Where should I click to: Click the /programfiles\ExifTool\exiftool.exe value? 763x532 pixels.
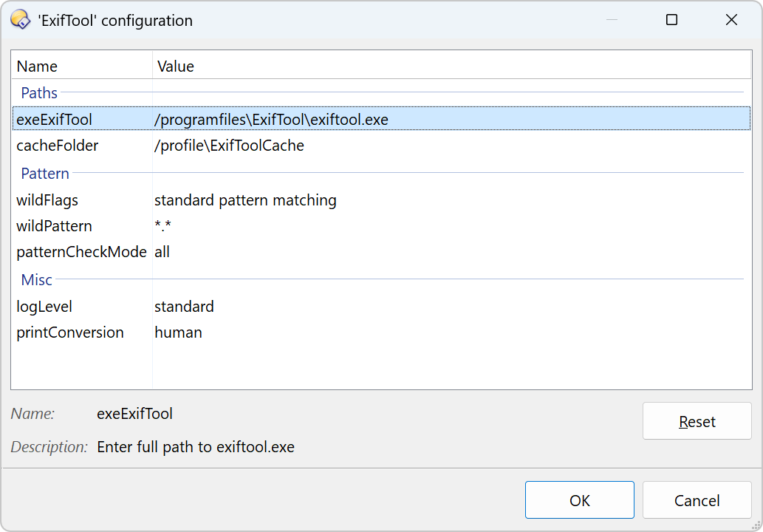pos(271,119)
